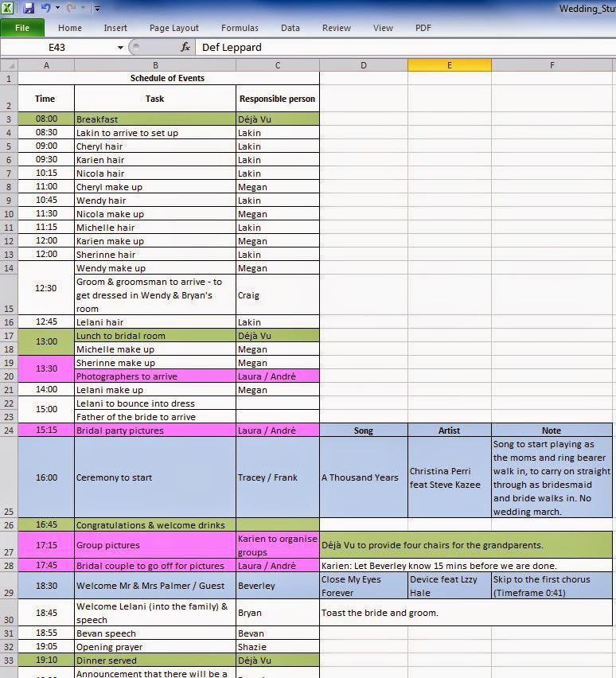Screen dimensions: 616x678
Task: Select highlighted column E header
Action: pos(450,65)
